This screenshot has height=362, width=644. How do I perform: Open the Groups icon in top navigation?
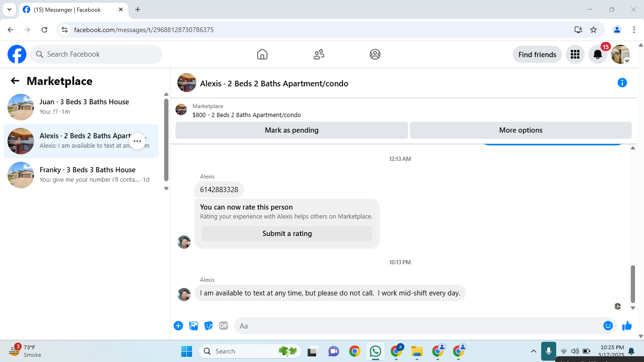click(375, 54)
